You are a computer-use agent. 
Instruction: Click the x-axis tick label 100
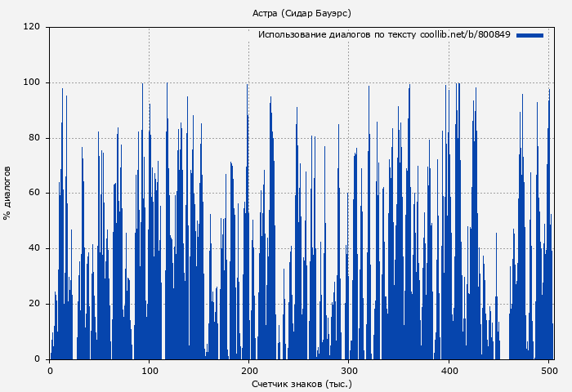[150, 371]
